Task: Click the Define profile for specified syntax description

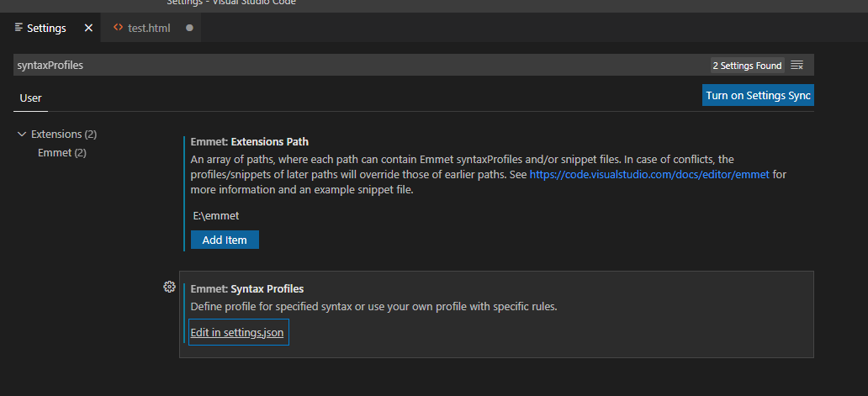Action: pyautogui.click(x=373, y=306)
